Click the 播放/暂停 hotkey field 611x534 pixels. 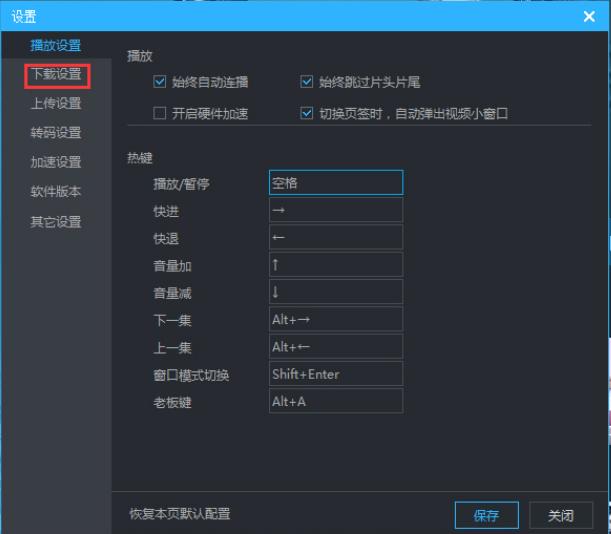click(335, 183)
